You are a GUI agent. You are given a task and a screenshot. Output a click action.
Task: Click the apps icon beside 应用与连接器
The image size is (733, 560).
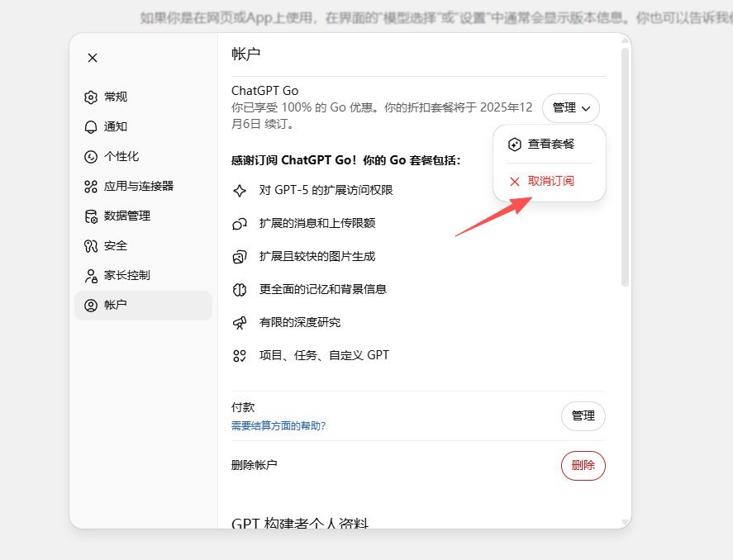click(x=91, y=187)
